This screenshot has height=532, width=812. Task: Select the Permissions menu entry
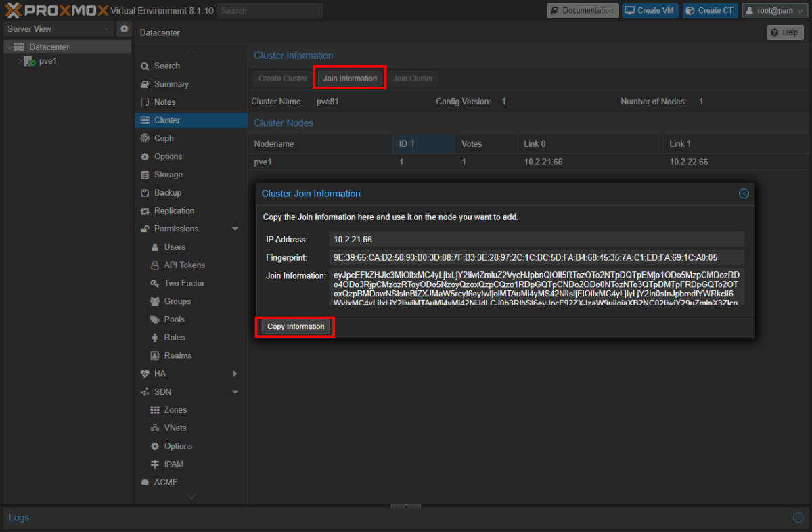(x=191, y=229)
